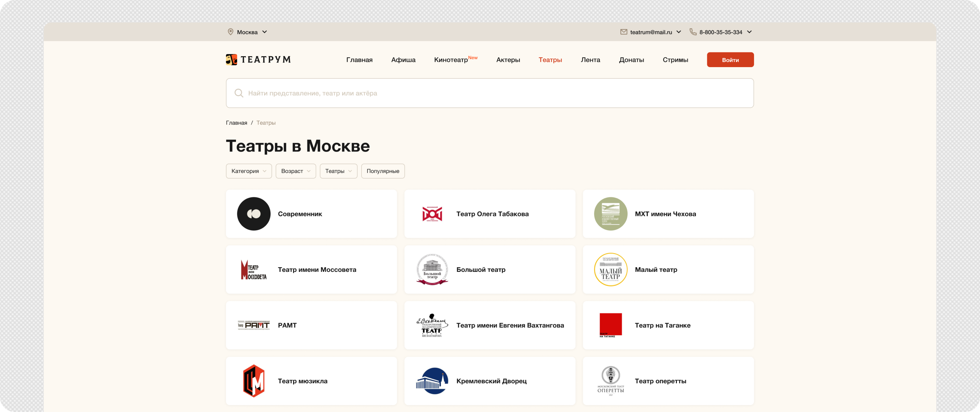Click the location pin icon near Москва
The image size is (980, 412).
pos(230,32)
